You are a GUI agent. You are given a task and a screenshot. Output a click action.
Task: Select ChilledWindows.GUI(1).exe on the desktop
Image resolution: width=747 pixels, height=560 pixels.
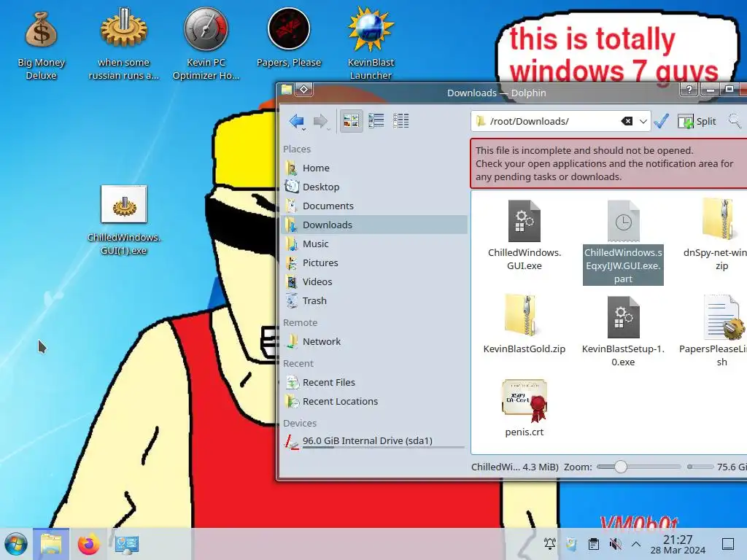click(123, 220)
